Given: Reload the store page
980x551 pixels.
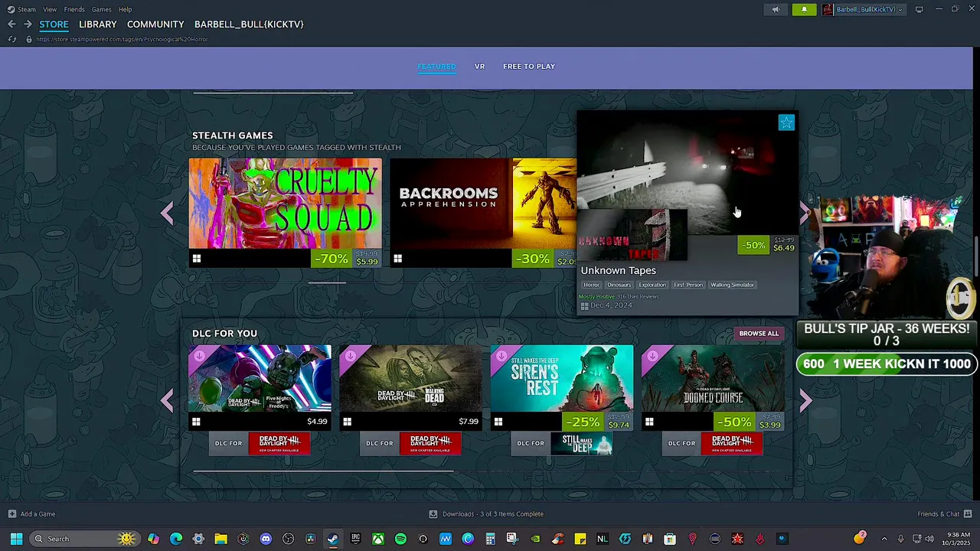Looking at the screenshot, I should (11, 39).
